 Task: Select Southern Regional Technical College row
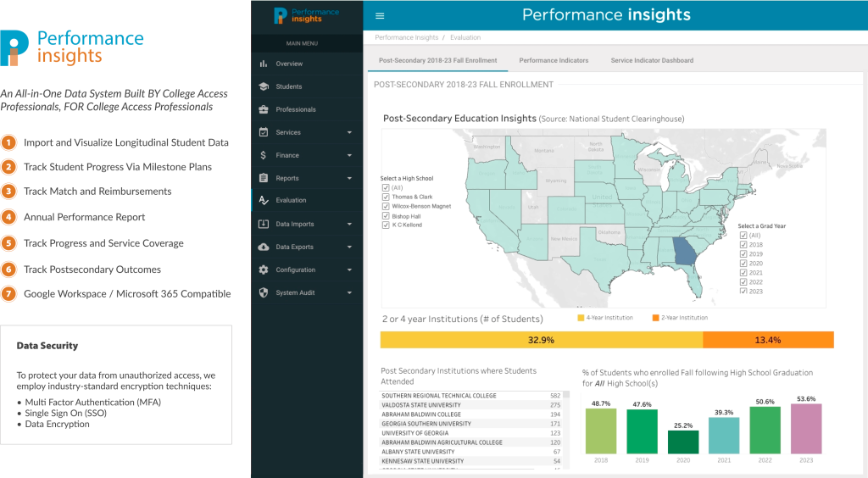point(471,396)
